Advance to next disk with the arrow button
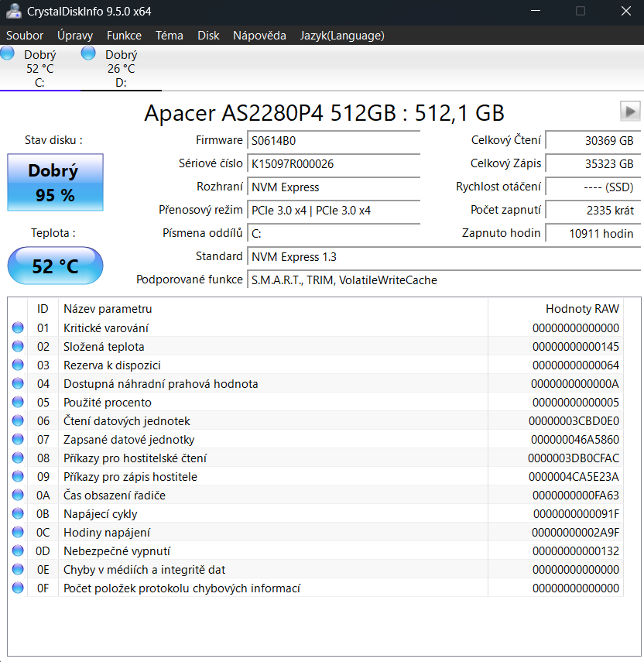 coord(630,111)
